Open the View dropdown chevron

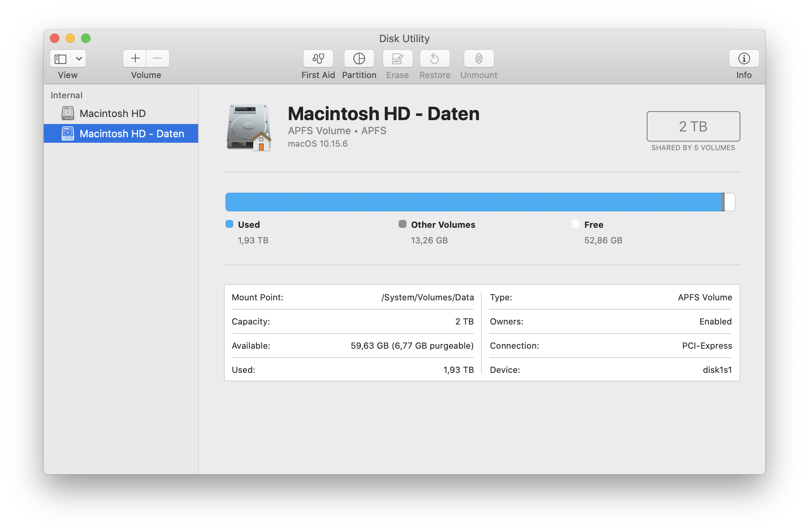tap(79, 59)
